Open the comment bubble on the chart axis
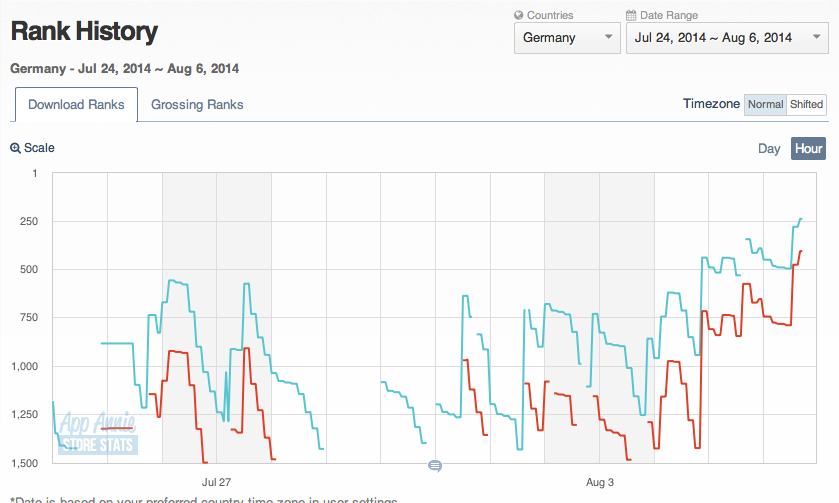This screenshot has height=503, width=839. [435, 466]
